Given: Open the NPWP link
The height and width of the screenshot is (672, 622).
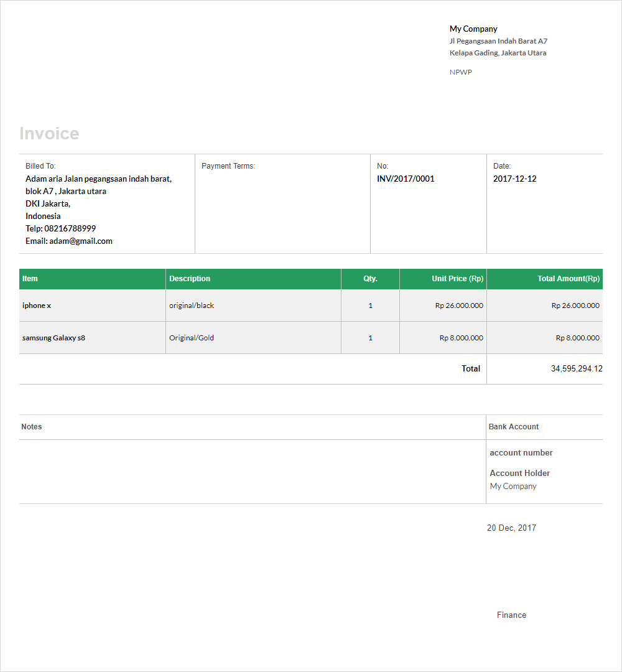Looking at the screenshot, I should point(460,72).
